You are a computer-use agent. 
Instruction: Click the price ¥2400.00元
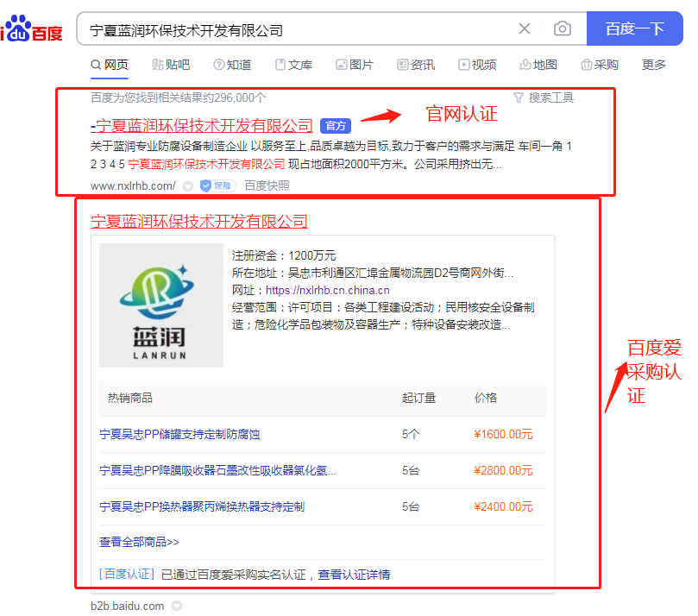503,506
